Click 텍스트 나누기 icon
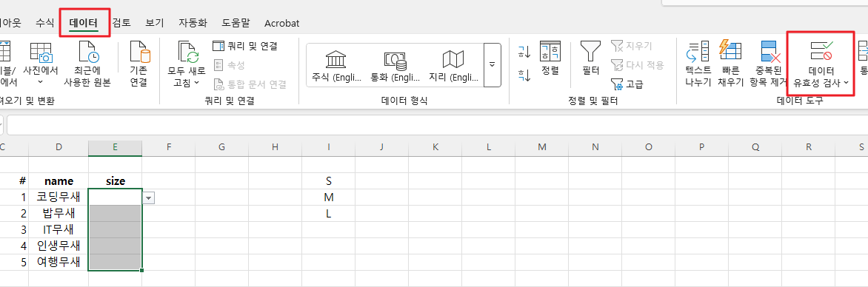The height and width of the screenshot is (287, 868). coord(698,52)
